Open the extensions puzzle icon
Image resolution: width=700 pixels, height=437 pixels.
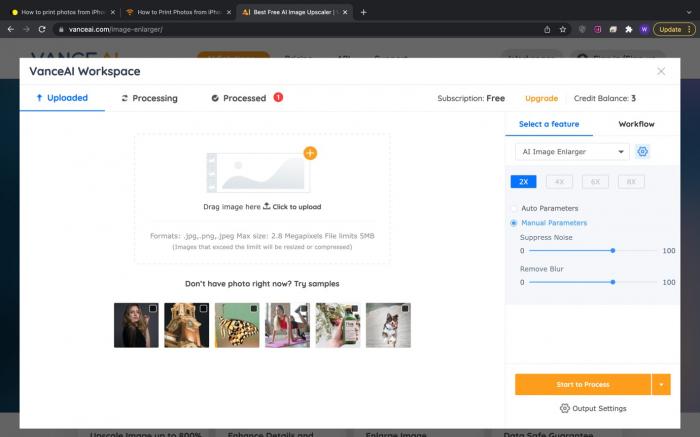tap(629, 29)
